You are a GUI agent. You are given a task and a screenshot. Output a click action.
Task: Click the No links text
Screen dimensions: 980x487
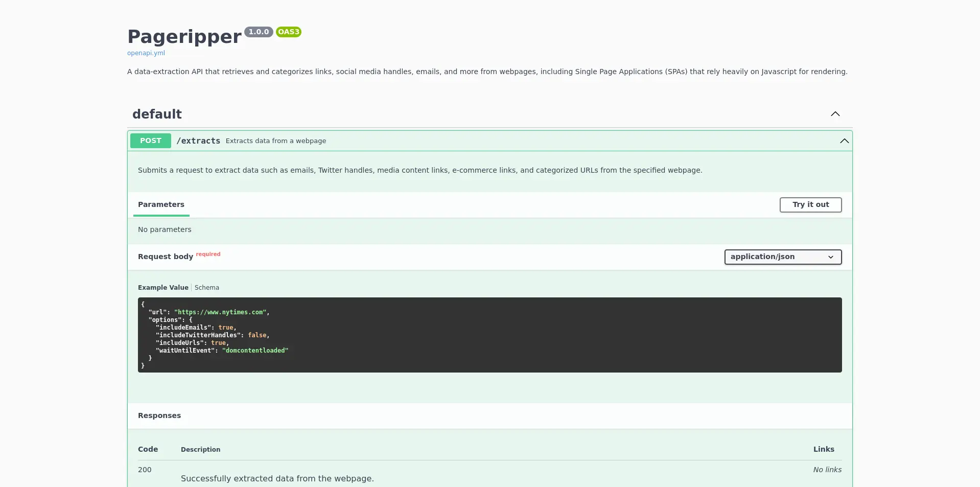(x=827, y=470)
